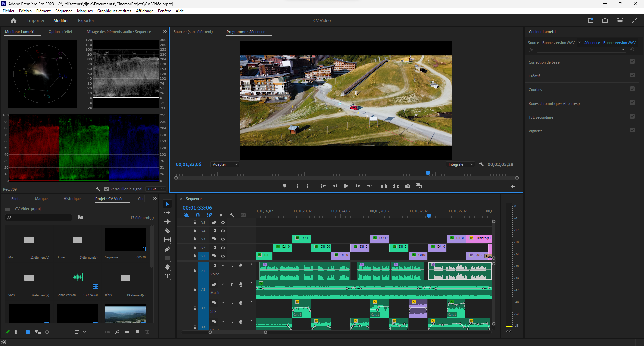
Task: Open the Séquence menu
Action: click(x=64, y=11)
